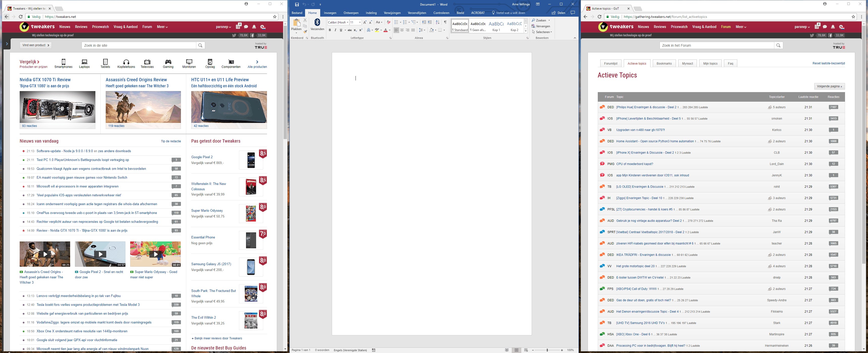Click the 'Volgende pagina »' button
Screen dimensions: 868x353
coord(829,86)
